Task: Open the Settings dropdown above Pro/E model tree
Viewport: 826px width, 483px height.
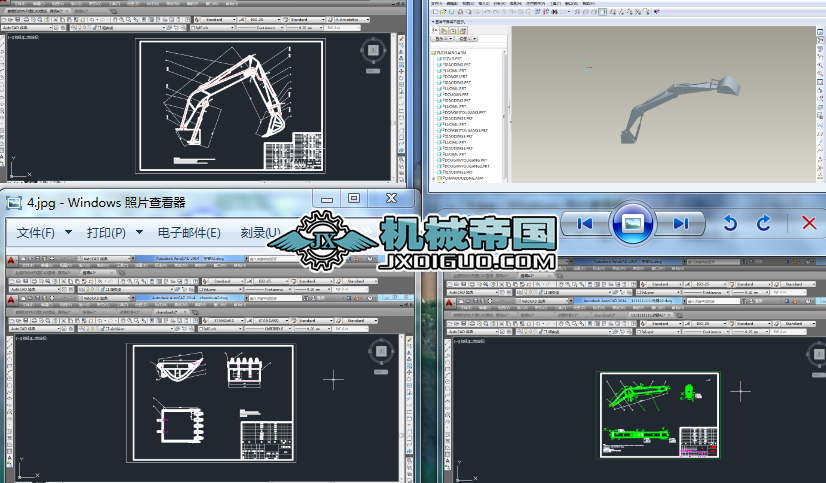Action: (x=466, y=39)
